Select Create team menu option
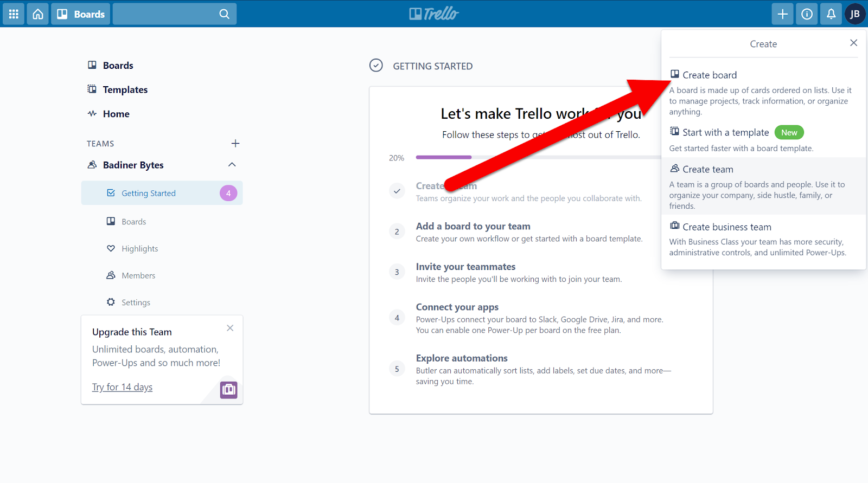Screen dimensions: 868x483 pos(763,186)
